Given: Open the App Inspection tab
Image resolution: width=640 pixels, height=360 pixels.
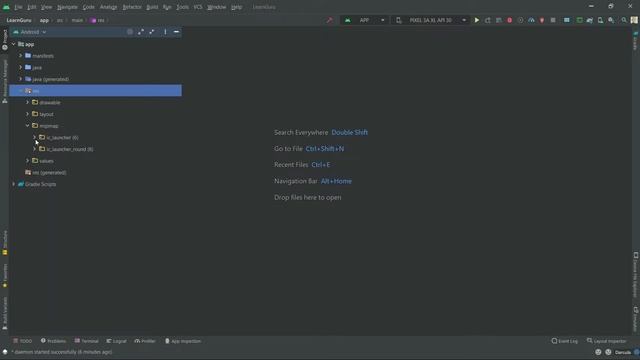Looking at the screenshot, I should 183,341.
